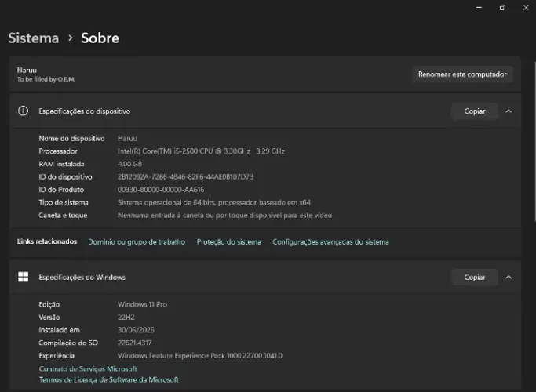Click the Nome do dispositivo label

coord(71,138)
